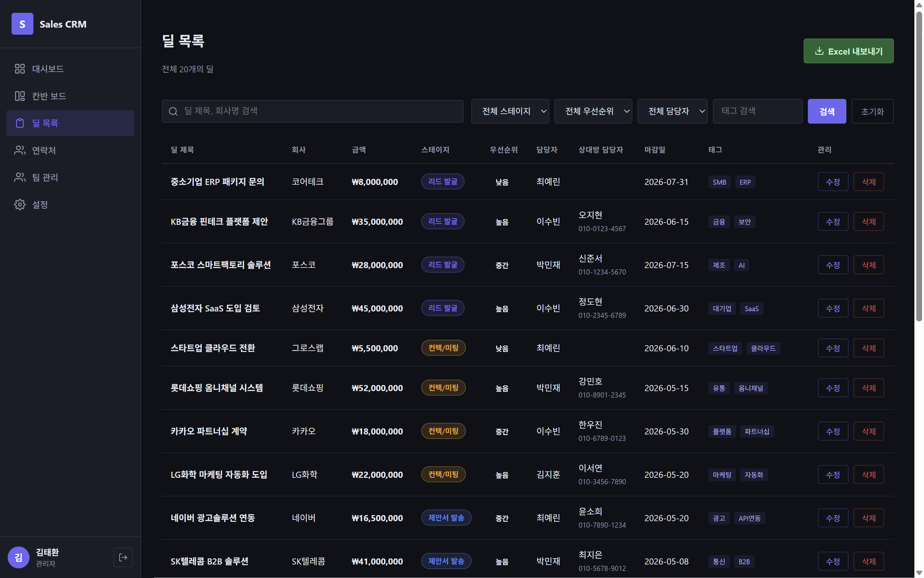Click the 설정 gear icon
The image size is (924, 578).
click(x=20, y=205)
